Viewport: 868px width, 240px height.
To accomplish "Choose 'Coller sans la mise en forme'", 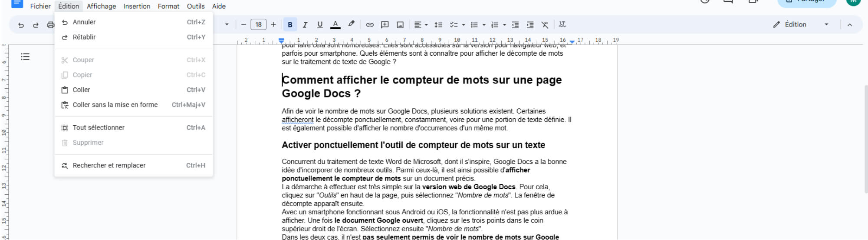I will pos(115,105).
